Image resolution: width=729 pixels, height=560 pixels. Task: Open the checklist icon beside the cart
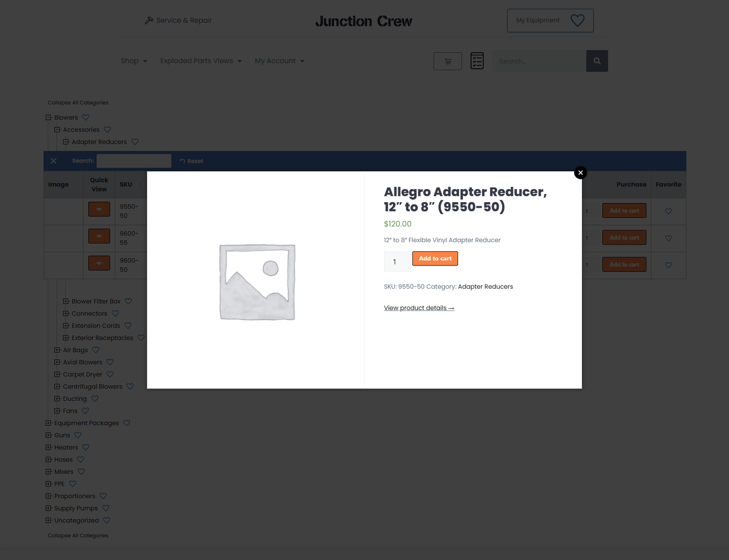[x=477, y=61]
